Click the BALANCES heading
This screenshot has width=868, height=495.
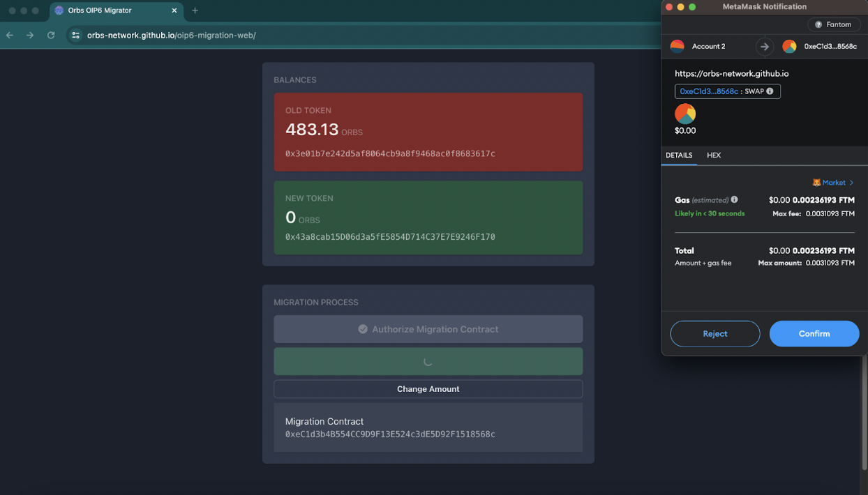[x=295, y=80]
